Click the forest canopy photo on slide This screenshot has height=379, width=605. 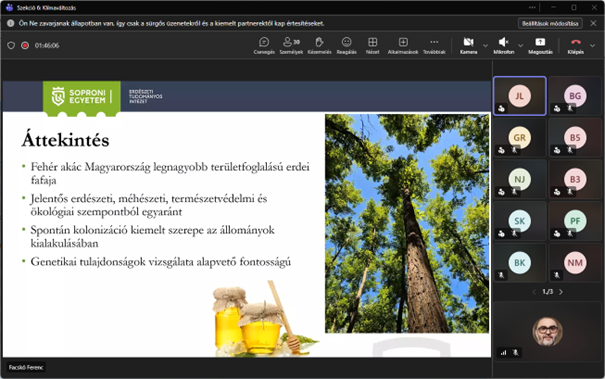[407, 223]
